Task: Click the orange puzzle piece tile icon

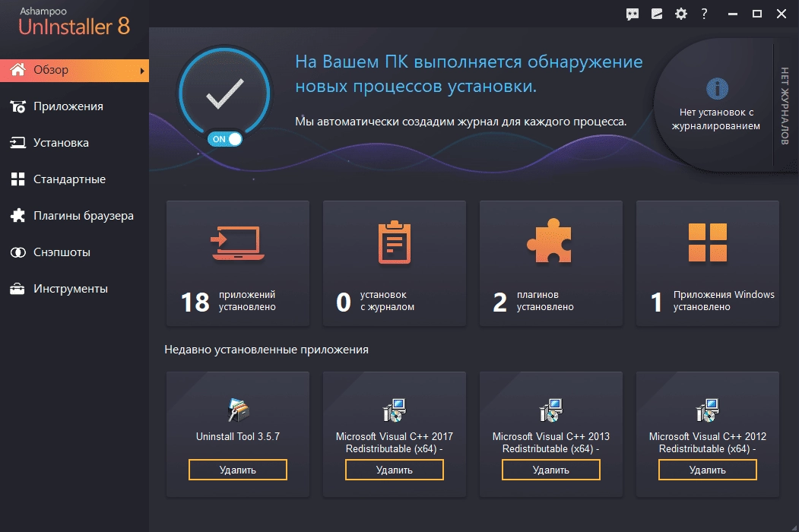Action: click(550, 240)
